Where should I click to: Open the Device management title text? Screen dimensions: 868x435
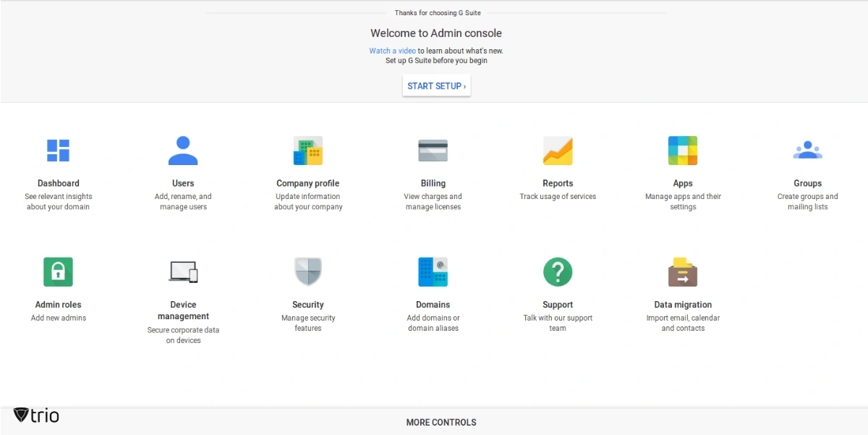click(x=184, y=311)
